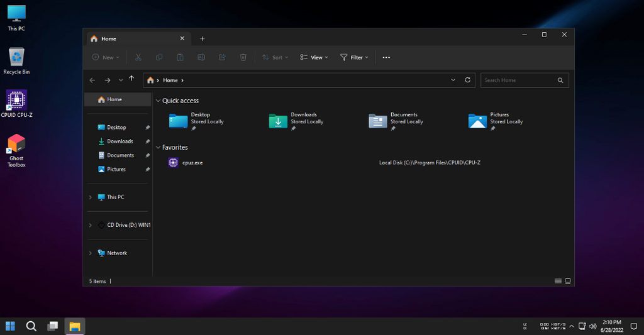The image size is (644, 335).
Task: Refresh the Home folder view
Action: click(x=467, y=80)
